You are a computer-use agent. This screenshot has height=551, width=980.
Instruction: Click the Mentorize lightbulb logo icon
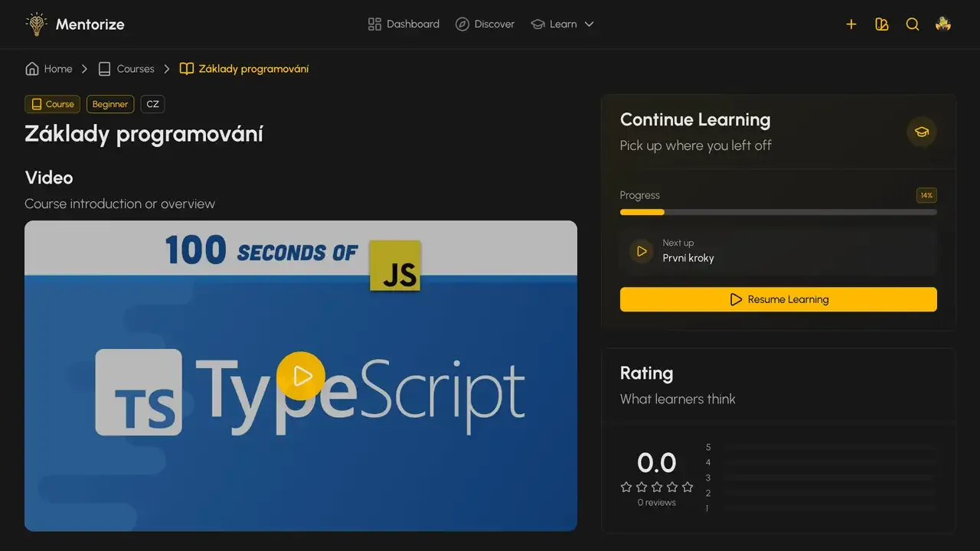coord(36,24)
